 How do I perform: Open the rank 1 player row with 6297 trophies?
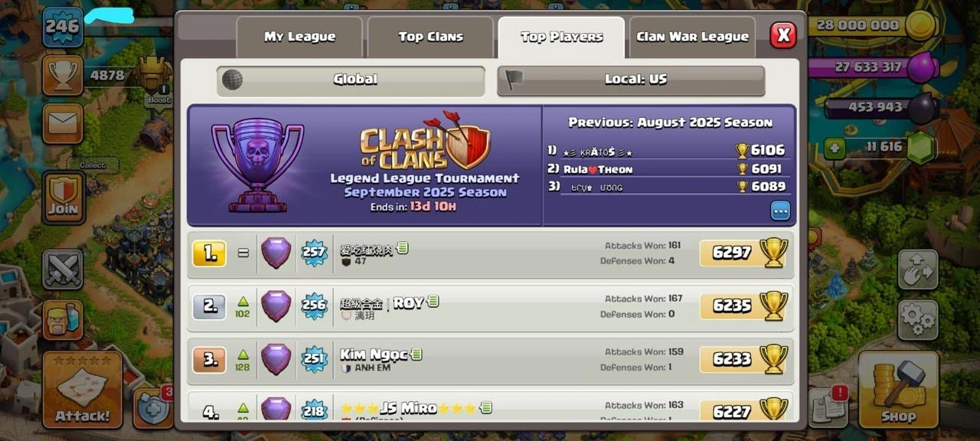click(491, 253)
